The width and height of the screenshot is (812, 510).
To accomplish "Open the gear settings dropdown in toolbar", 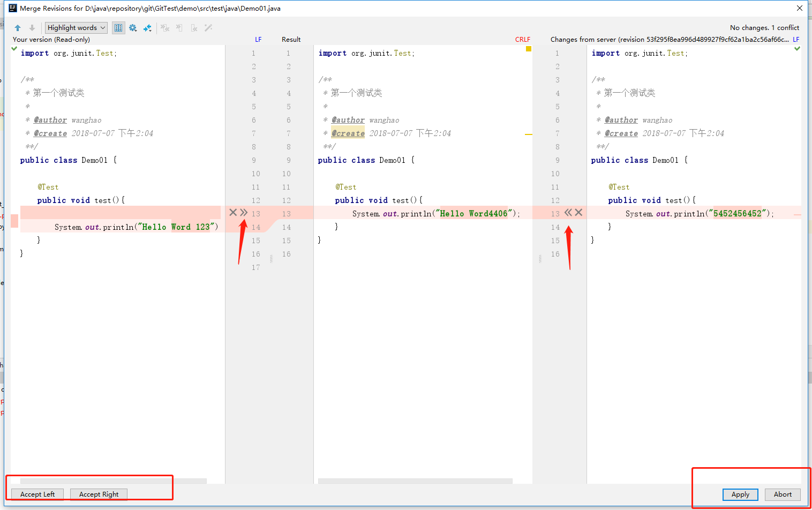I will (133, 28).
